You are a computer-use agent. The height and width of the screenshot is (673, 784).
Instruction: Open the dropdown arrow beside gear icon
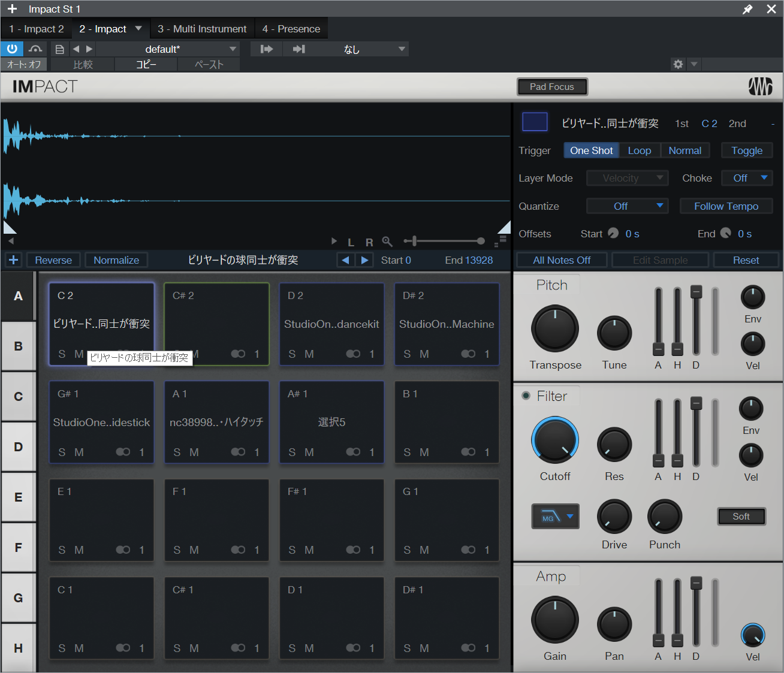693,64
